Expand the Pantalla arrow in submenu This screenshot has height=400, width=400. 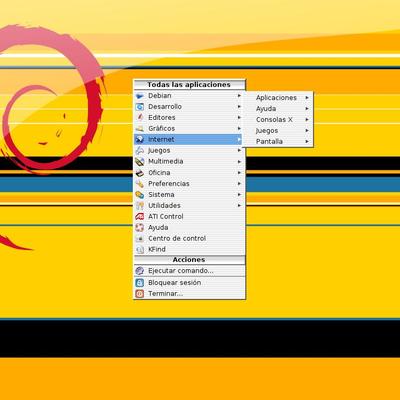pos(307,141)
